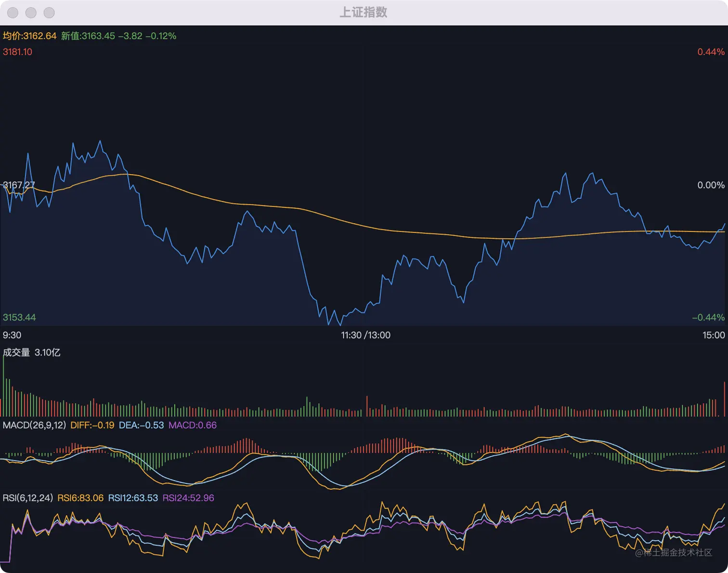The width and height of the screenshot is (728, 573).
Task: Click the tall green opening volume bar
Action: tap(3, 386)
